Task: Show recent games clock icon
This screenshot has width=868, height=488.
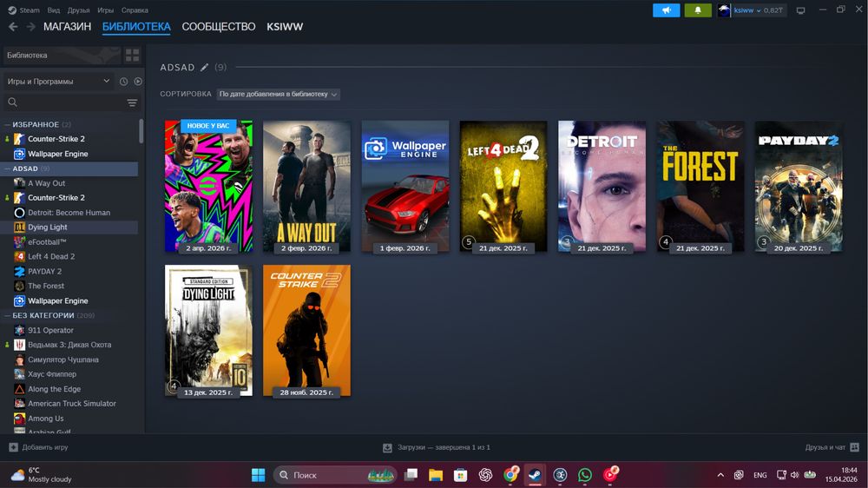Action: [123, 82]
